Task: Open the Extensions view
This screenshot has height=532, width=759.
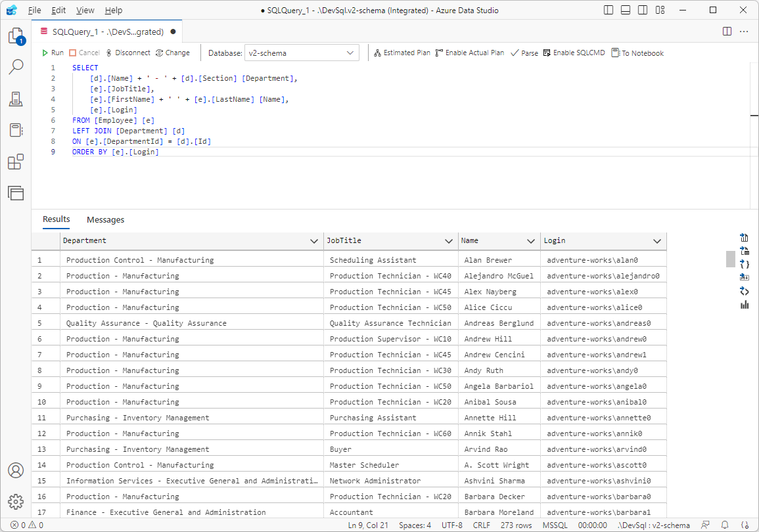Action: click(x=16, y=162)
